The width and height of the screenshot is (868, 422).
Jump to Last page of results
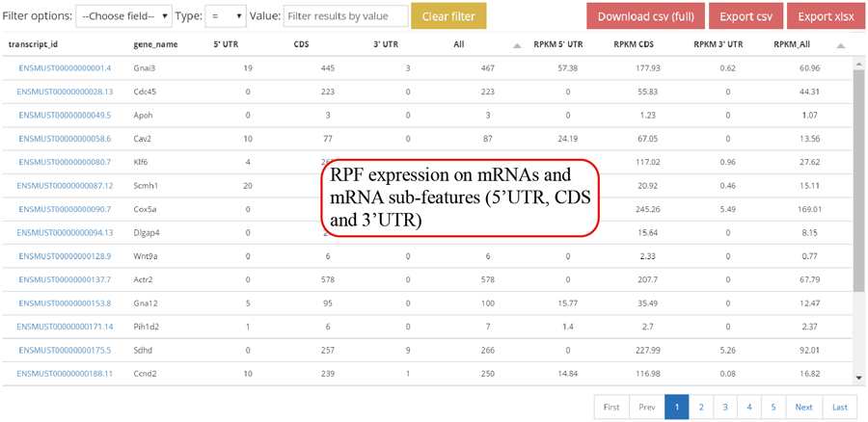840,407
